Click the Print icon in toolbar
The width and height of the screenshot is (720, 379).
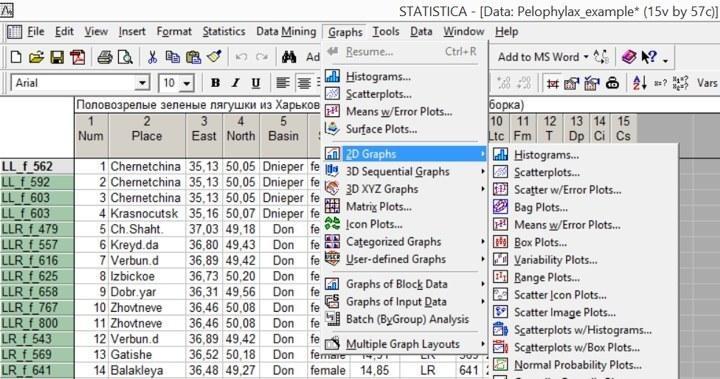pos(105,57)
